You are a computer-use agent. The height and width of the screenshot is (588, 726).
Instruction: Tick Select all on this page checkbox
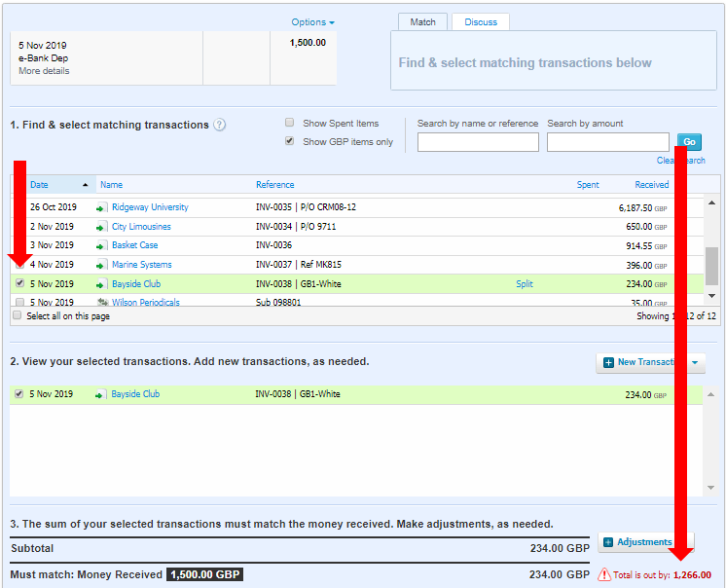coord(18,316)
